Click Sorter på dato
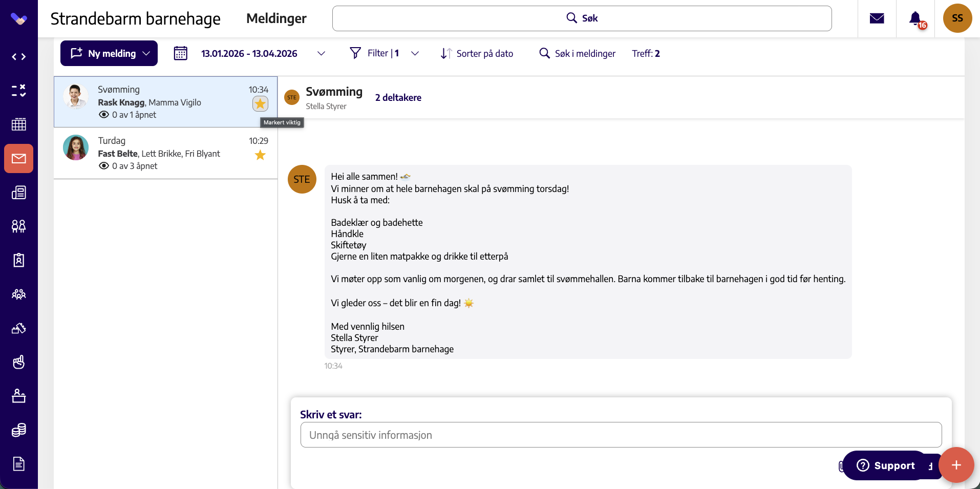This screenshot has width=980, height=489. coord(477,54)
